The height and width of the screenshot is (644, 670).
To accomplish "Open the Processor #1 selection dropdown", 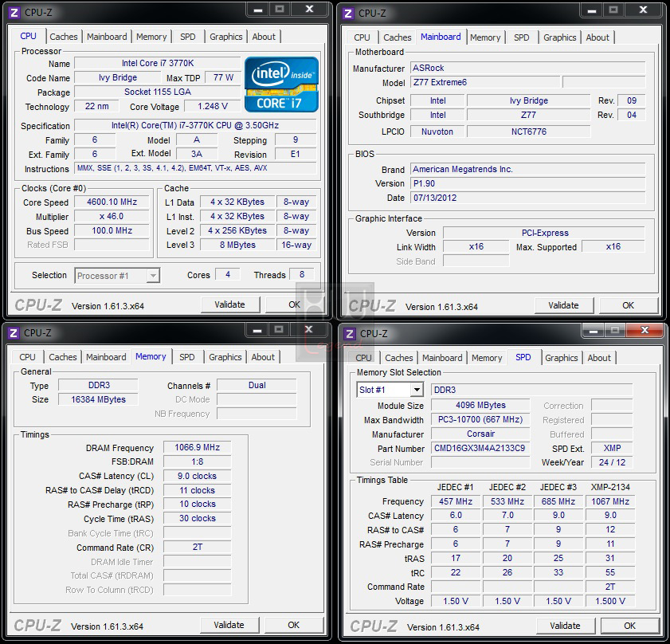I will [117, 276].
